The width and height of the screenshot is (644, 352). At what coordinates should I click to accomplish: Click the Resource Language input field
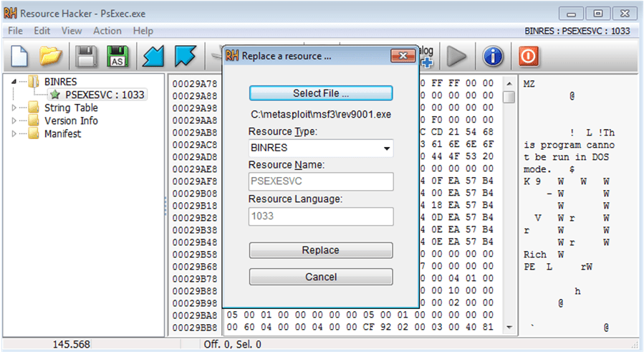click(x=321, y=217)
